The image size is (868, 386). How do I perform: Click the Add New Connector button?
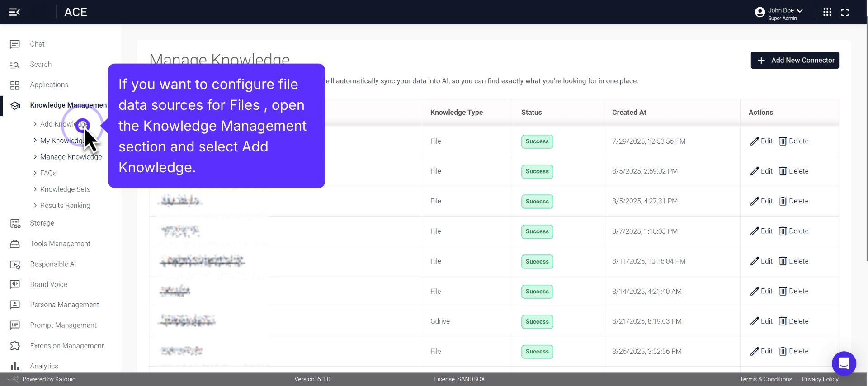click(x=794, y=60)
